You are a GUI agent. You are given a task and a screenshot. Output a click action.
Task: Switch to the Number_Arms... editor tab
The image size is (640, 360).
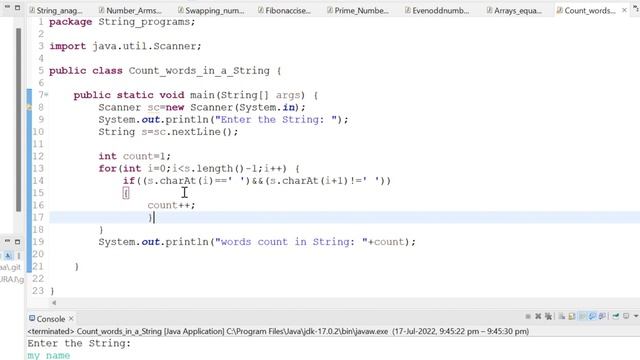(130, 11)
